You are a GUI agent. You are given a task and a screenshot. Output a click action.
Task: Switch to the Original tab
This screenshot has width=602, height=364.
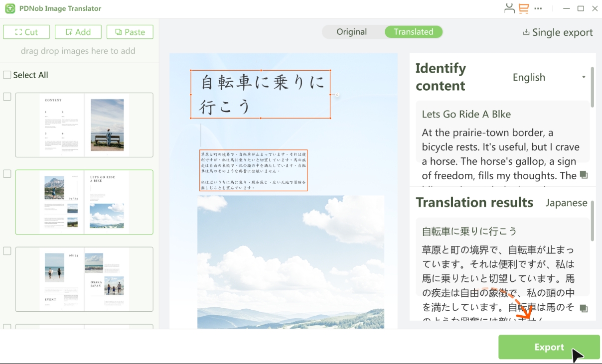coord(352,31)
